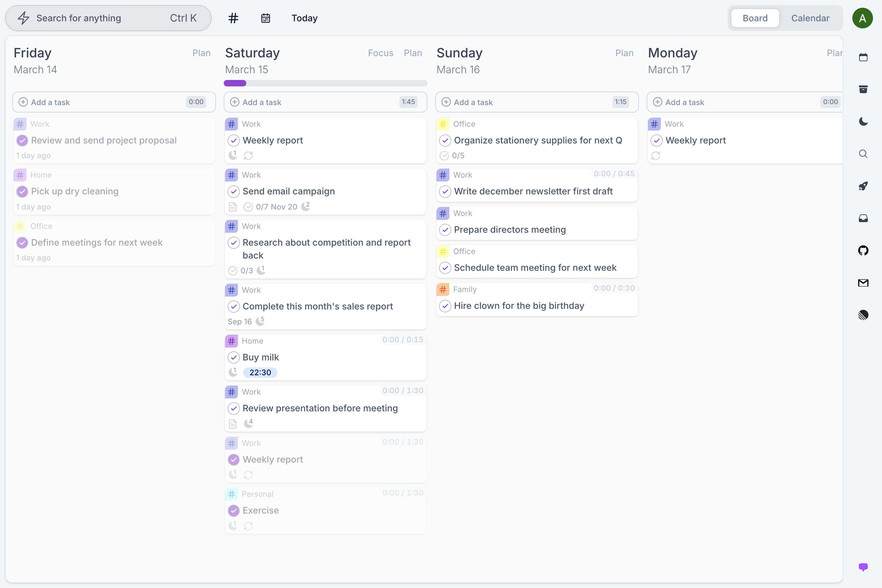Check off Prepare directors meeting
The image size is (882, 588).
tap(445, 230)
